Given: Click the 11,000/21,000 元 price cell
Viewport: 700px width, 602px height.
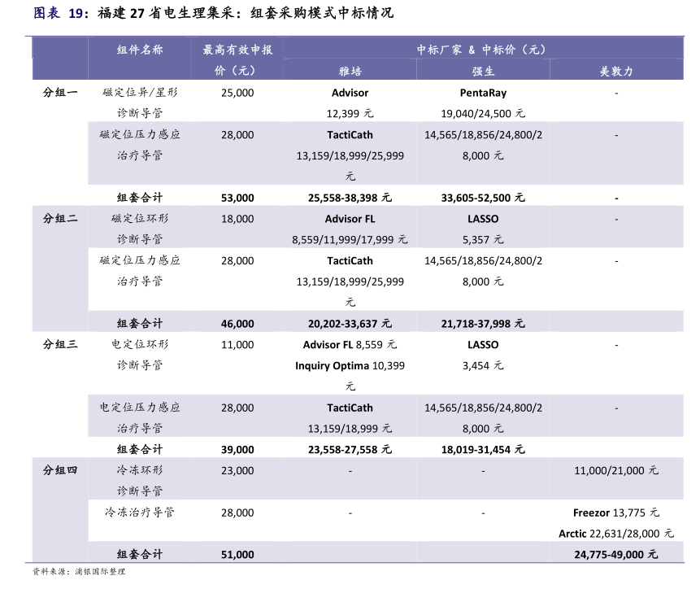Looking at the screenshot, I should pyautogui.click(x=616, y=471).
